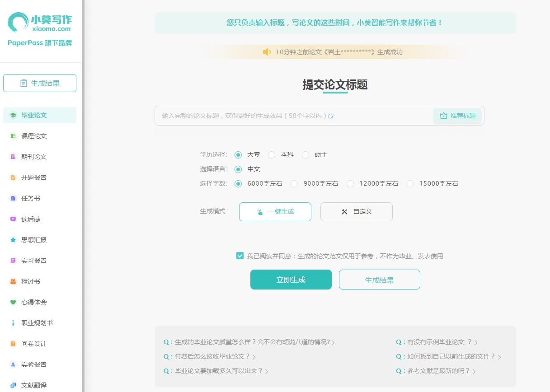The height and width of the screenshot is (392, 550).
Task: Click the star icon beside 思想汇报
Action: click(13, 240)
